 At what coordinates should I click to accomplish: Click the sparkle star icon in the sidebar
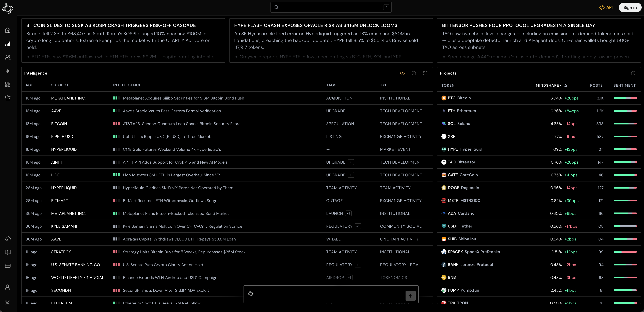(x=8, y=71)
